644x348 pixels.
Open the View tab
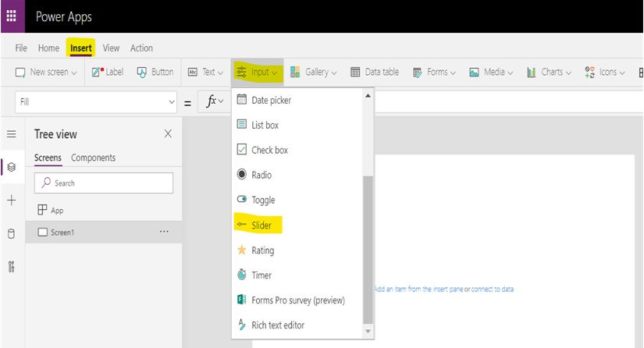pos(111,48)
